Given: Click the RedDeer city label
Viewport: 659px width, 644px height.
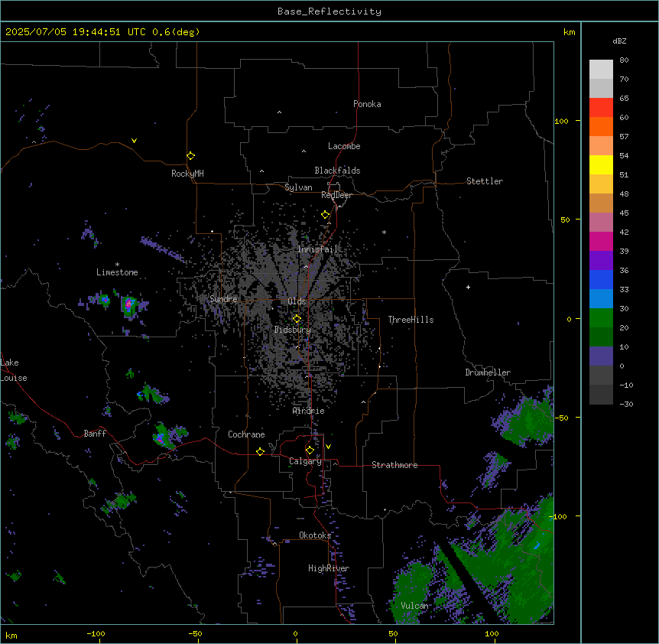Looking at the screenshot, I should coord(336,195).
